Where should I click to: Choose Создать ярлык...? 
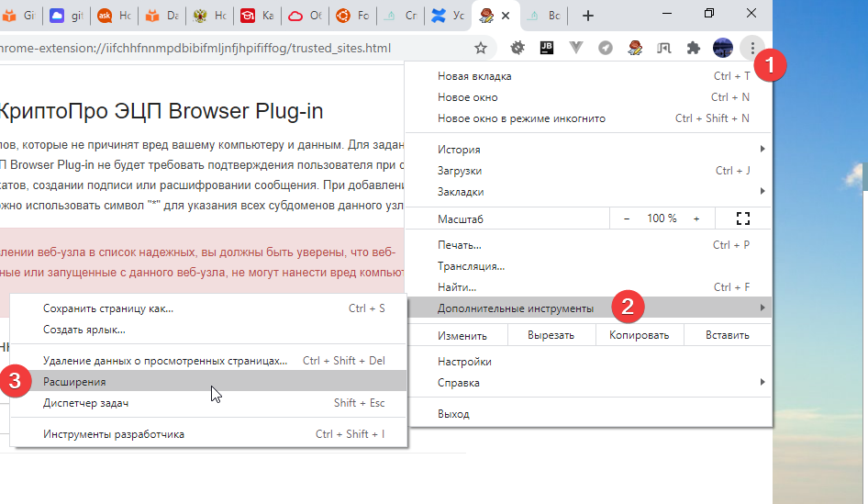tap(208, 330)
